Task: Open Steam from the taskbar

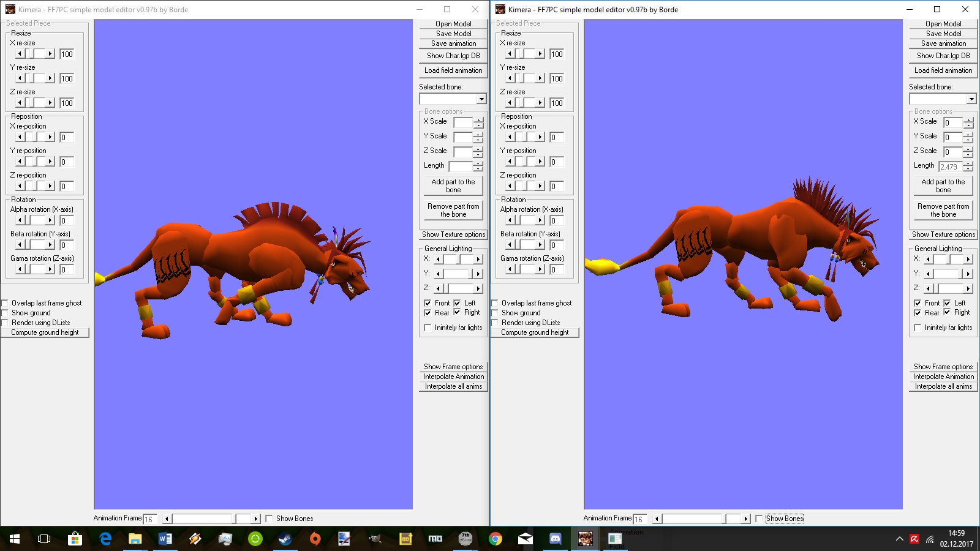Action: (285, 539)
